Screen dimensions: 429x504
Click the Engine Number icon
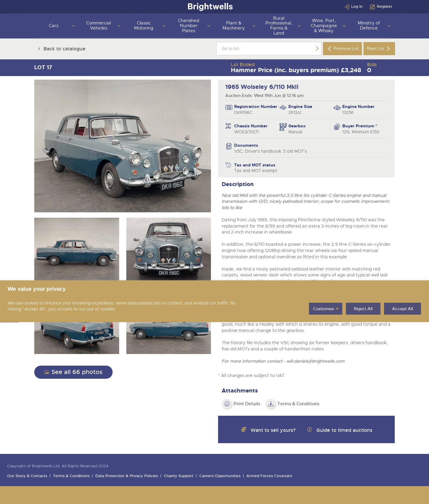coord(337,108)
